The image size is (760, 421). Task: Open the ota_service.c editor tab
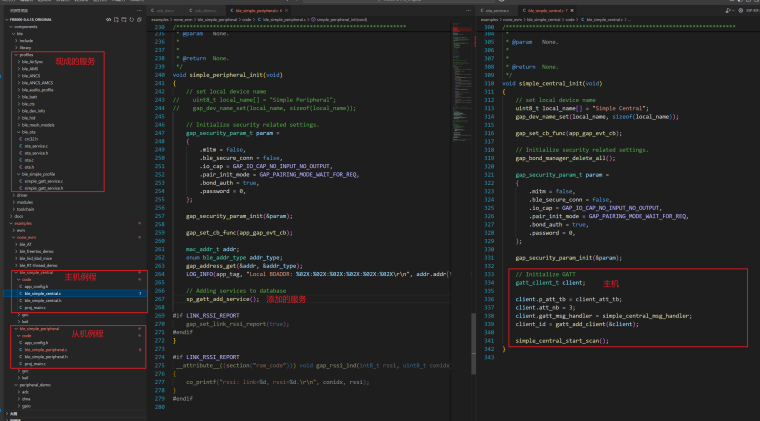497,10
